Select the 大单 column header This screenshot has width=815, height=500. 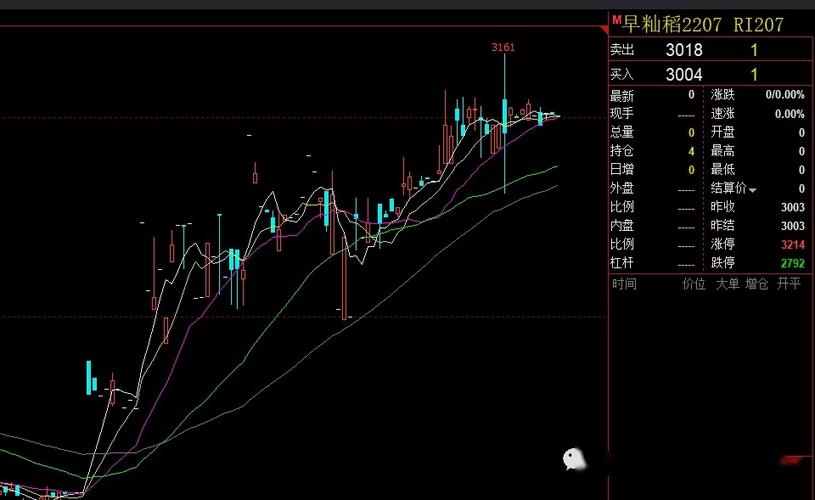(726, 284)
